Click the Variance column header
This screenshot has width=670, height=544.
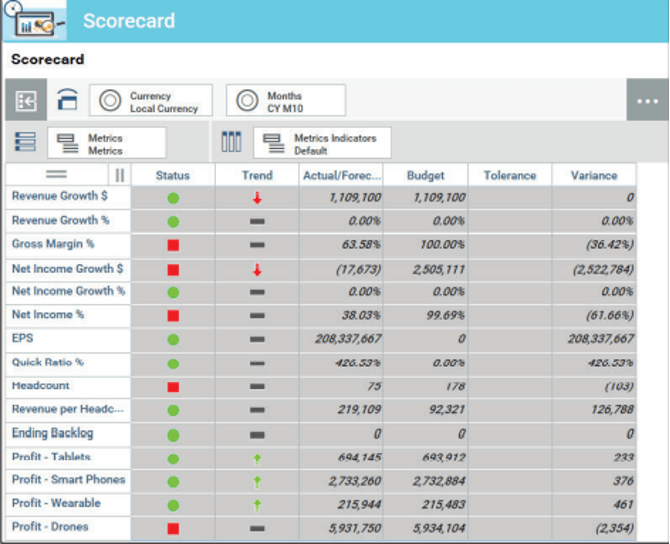[x=594, y=175]
